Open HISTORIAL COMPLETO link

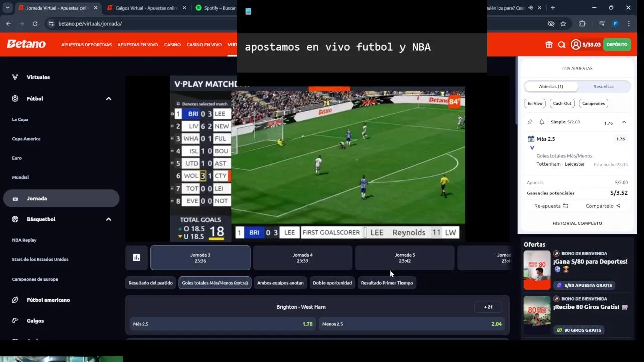click(x=577, y=223)
